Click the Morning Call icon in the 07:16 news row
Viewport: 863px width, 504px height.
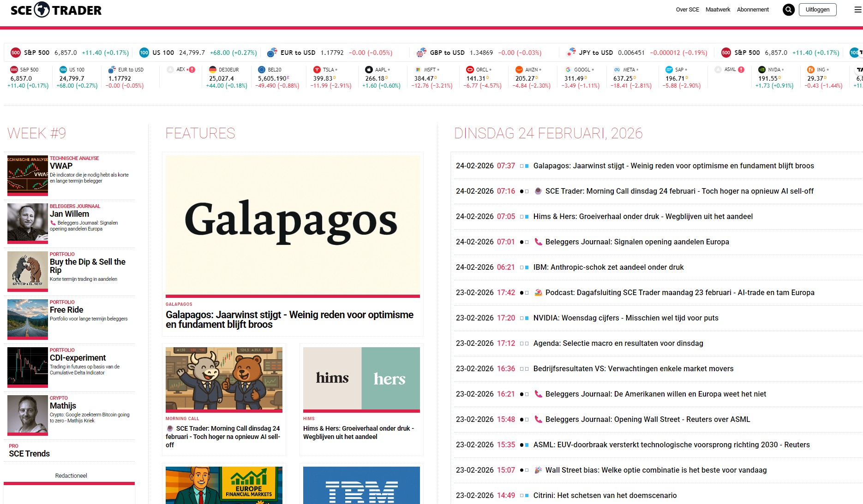538,191
